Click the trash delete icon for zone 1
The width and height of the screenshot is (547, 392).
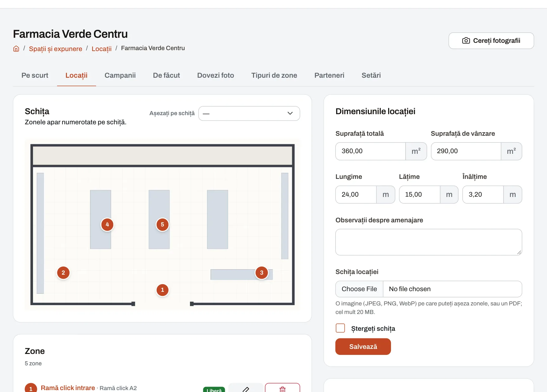[283, 389]
